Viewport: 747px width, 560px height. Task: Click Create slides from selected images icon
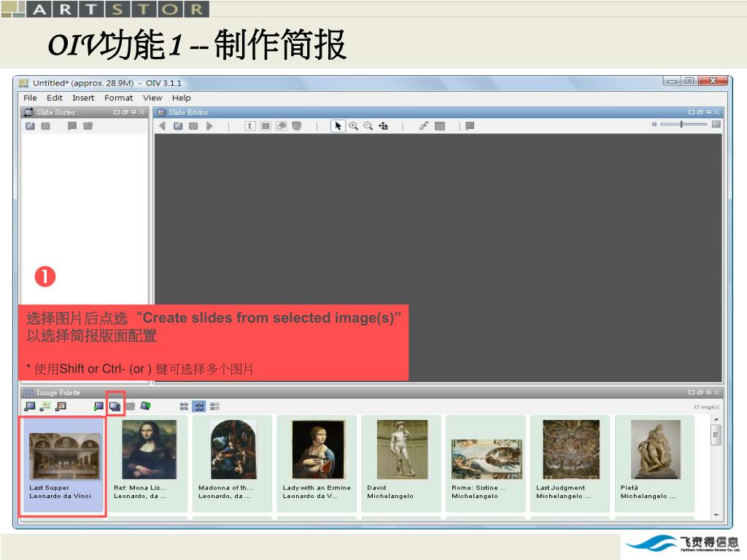click(115, 406)
